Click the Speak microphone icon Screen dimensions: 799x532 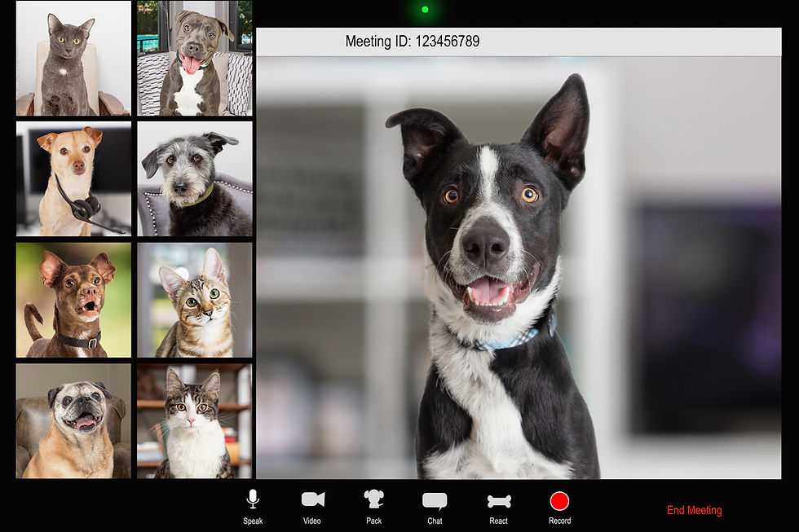253,499
